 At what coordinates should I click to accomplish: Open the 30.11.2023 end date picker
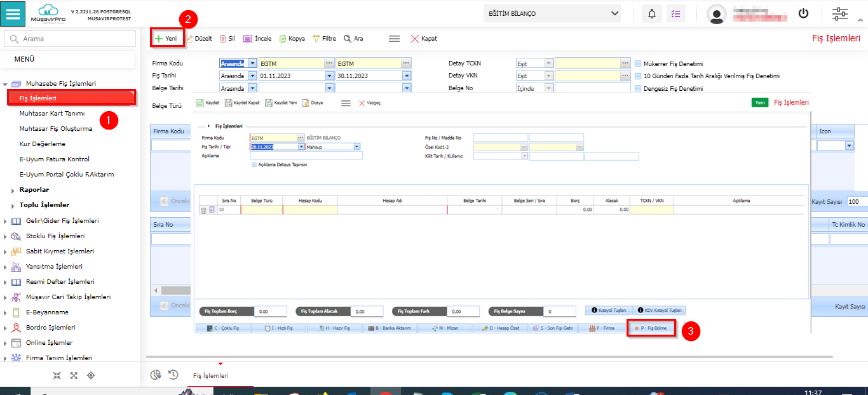tap(407, 76)
